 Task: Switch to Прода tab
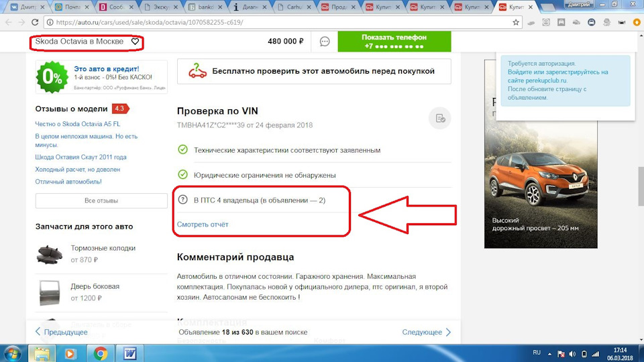[338, 7]
